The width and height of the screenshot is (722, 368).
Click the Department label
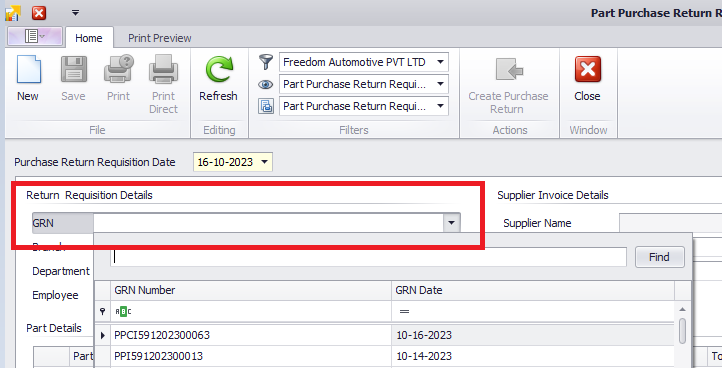pyautogui.click(x=61, y=271)
